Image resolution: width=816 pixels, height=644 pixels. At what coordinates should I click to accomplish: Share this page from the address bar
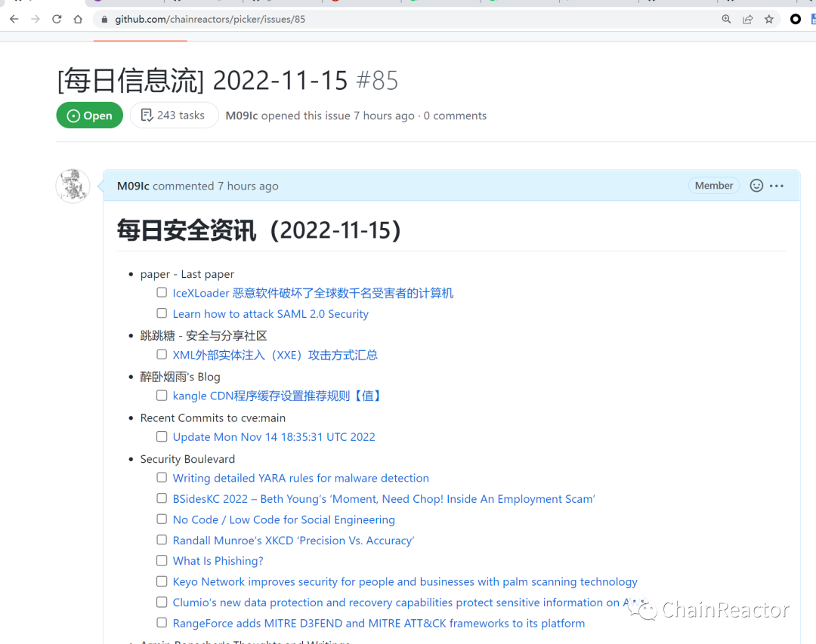tap(748, 19)
